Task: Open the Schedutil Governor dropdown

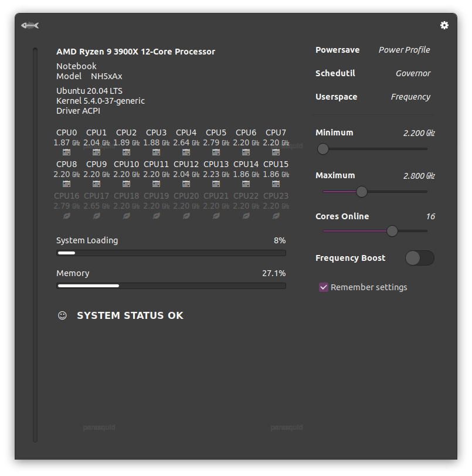Action: (x=373, y=73)
